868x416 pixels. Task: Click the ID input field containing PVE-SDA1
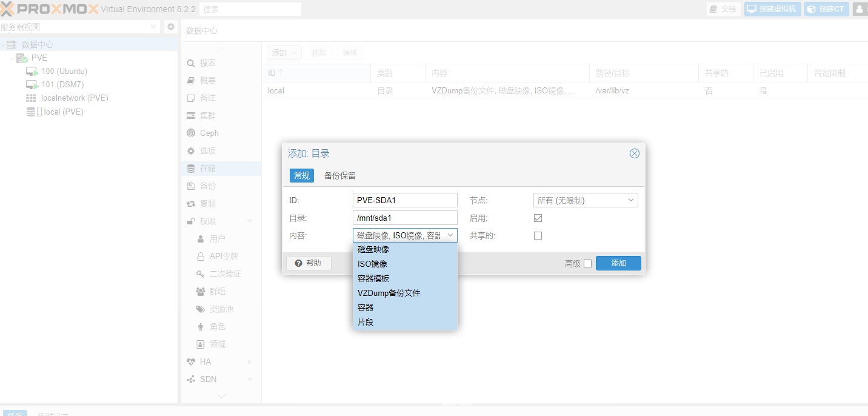pyautogui.click(x=404, y=200)
